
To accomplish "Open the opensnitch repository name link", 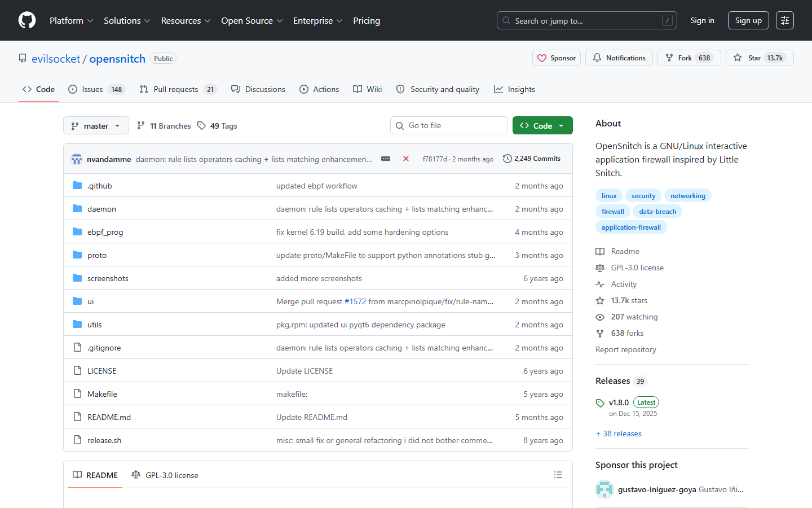I will pos(117,59).
